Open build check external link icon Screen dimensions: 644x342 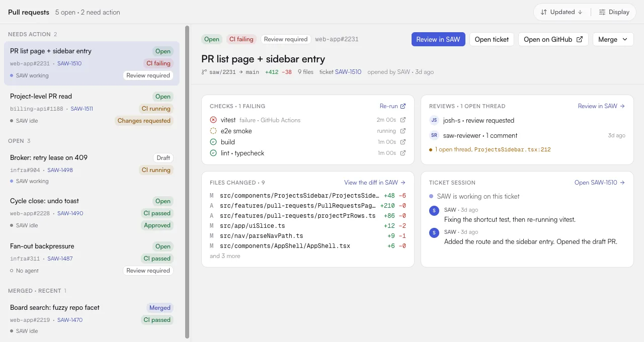pos(403,142)
